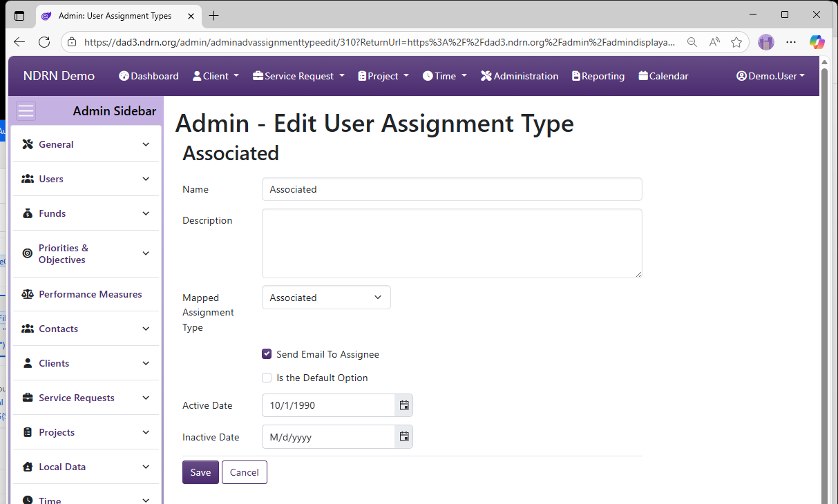This screenshot has height=504, width=838.
Task: Toggle the Admin Sidebar hamburger button
Action: coord(26,111)
